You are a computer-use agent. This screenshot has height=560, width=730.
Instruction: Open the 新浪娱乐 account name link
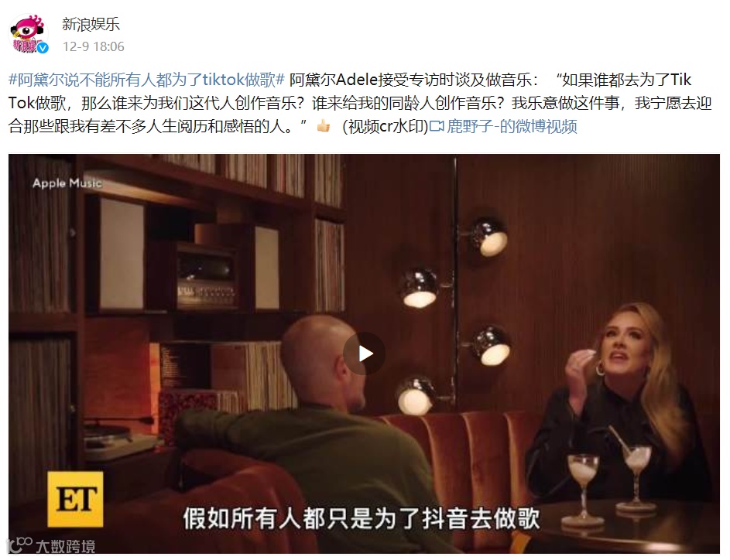91,24
